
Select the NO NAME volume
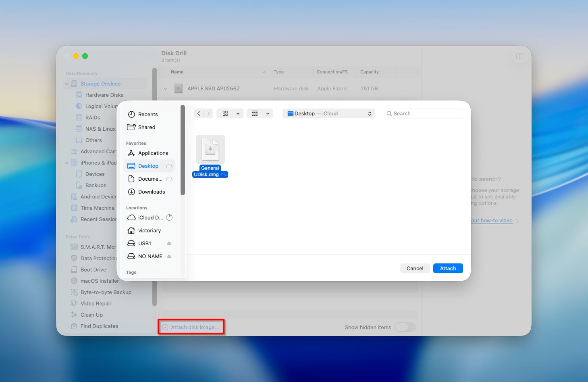point(150,256)
